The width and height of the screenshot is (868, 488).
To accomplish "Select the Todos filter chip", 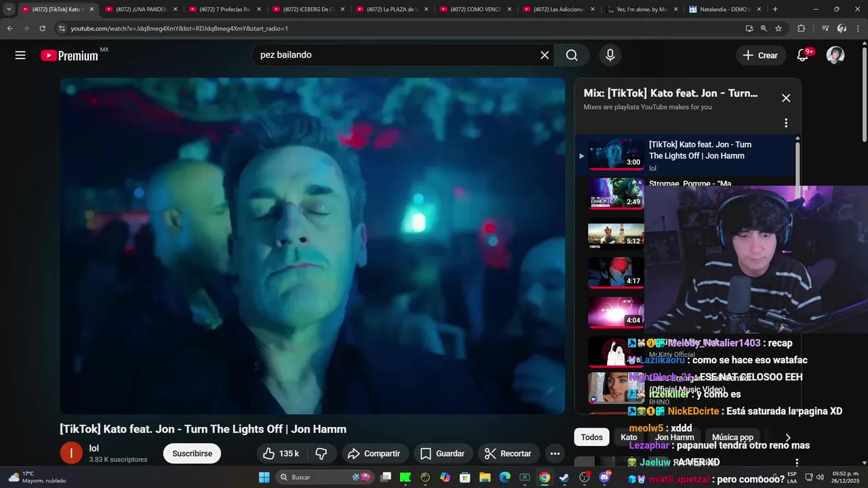I will coord(591,437).
